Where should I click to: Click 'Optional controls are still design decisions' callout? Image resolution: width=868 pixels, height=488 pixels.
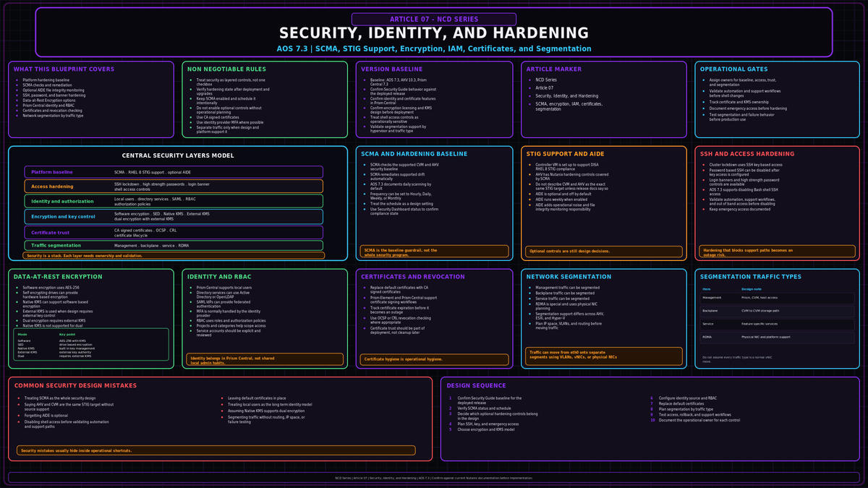(x=604, y=252)
